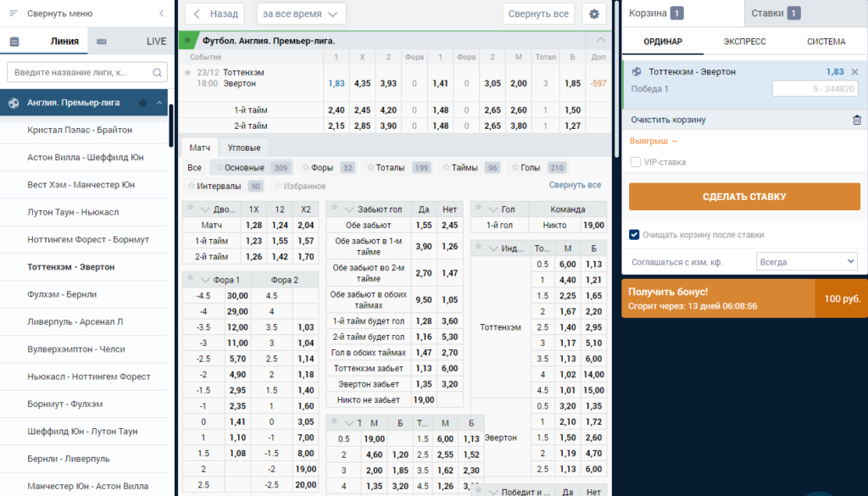Select odds 3,93 for Эвертон win
Screen dimensions: 868x496
point(388,84)
